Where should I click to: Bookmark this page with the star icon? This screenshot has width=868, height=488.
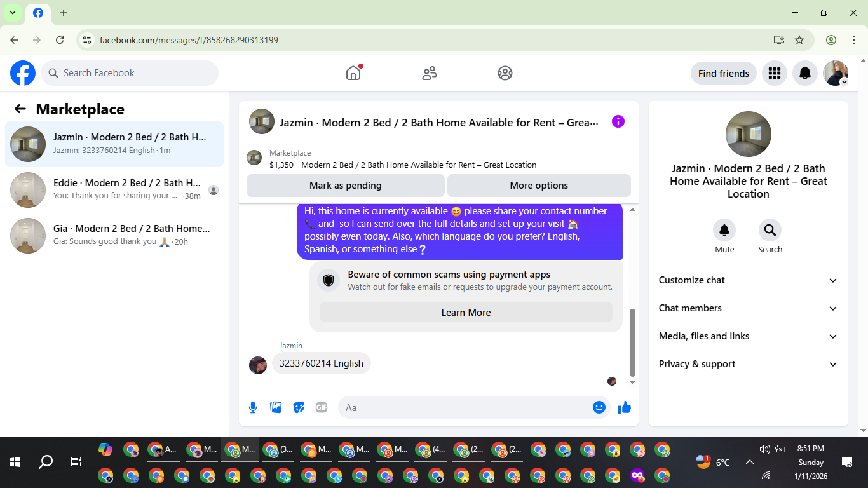coord(799,40)
